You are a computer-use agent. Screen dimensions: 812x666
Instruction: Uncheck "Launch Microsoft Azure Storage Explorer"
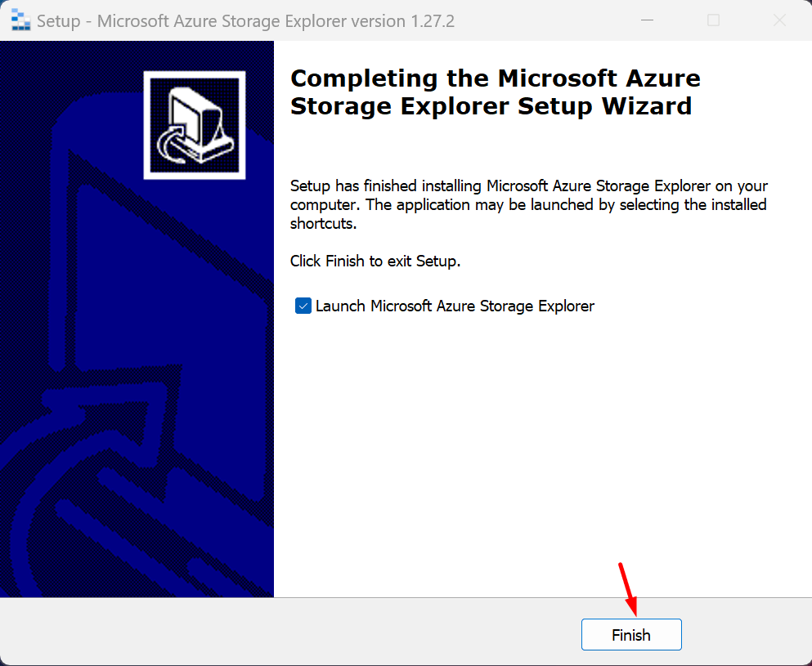click(303, 306)
